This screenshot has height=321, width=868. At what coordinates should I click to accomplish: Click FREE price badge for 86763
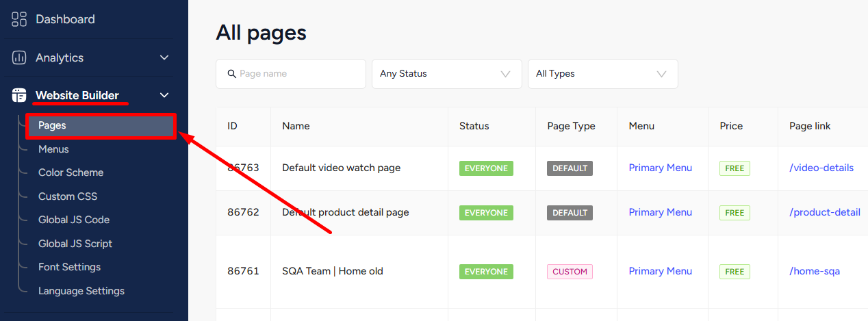click(x=735, y=168)
